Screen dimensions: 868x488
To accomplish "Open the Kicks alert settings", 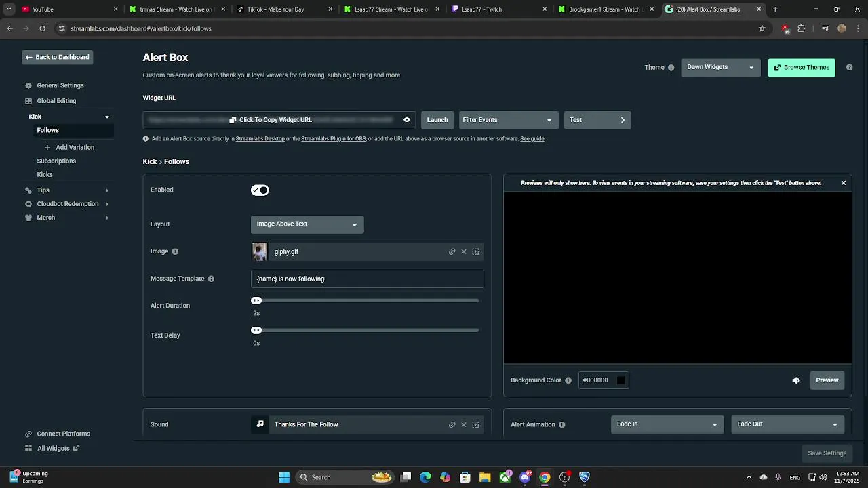I will tap(45, 174).
